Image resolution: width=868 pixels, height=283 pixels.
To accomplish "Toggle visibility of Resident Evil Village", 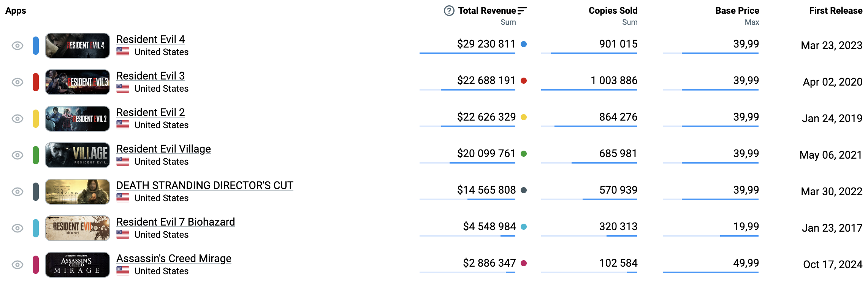I will (x=17, y=155).
